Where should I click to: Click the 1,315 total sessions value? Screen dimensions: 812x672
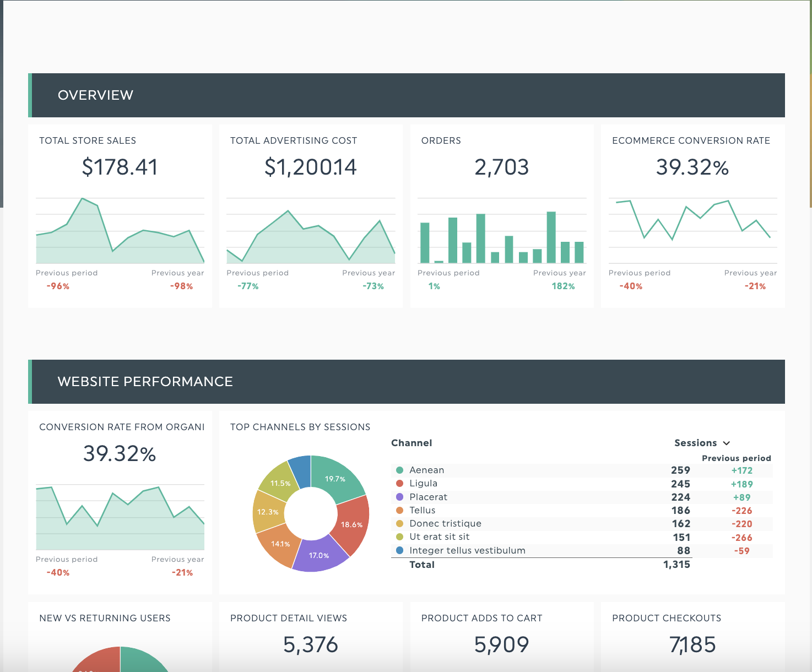[x=677, y=564]
